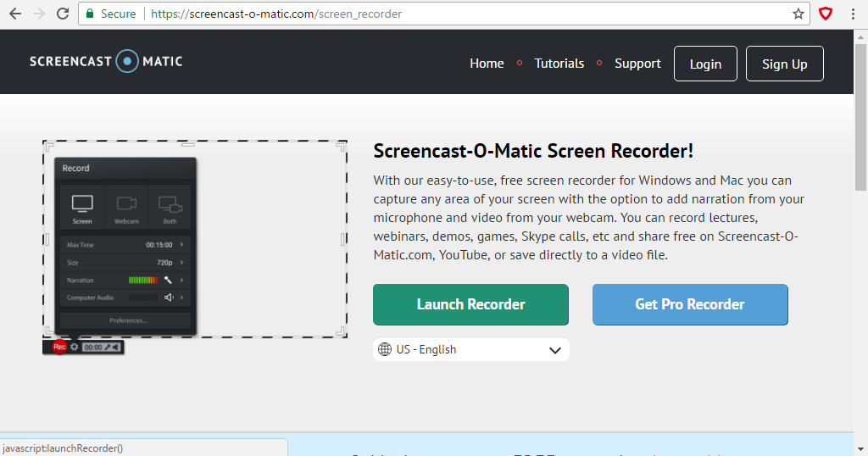Reload the page
This screenshot has width=868, height=456.
coord(63,14)
